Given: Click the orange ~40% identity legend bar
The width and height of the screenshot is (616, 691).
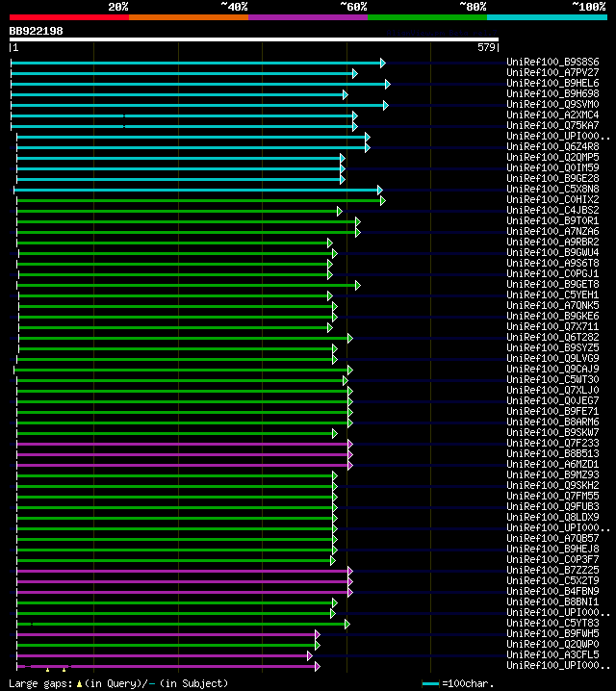Looking at the screenshot, I should (189, 17).
